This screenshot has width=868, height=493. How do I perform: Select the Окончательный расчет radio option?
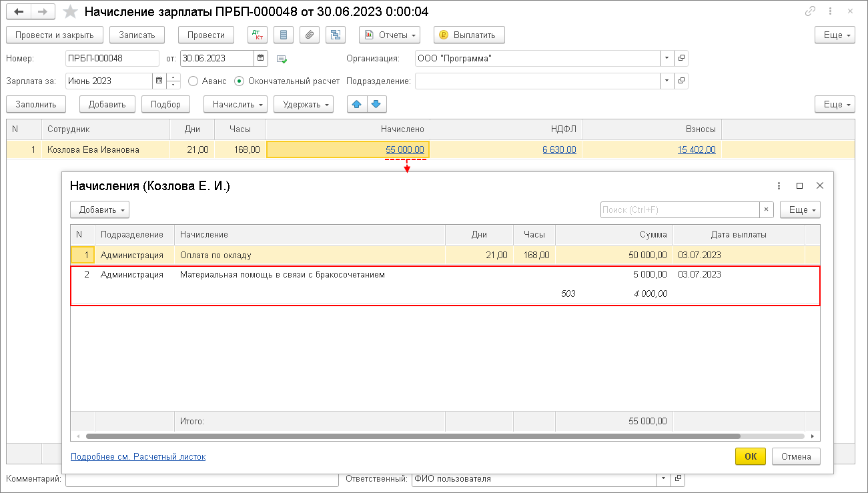(239, 81)
